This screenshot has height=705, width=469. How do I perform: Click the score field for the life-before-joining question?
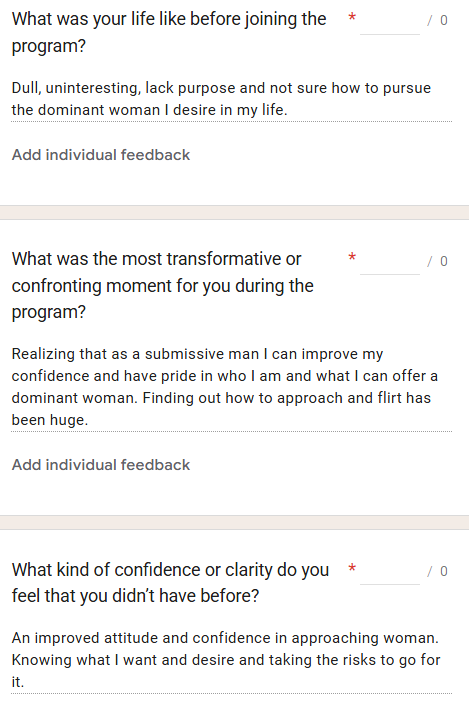point(390,21)
